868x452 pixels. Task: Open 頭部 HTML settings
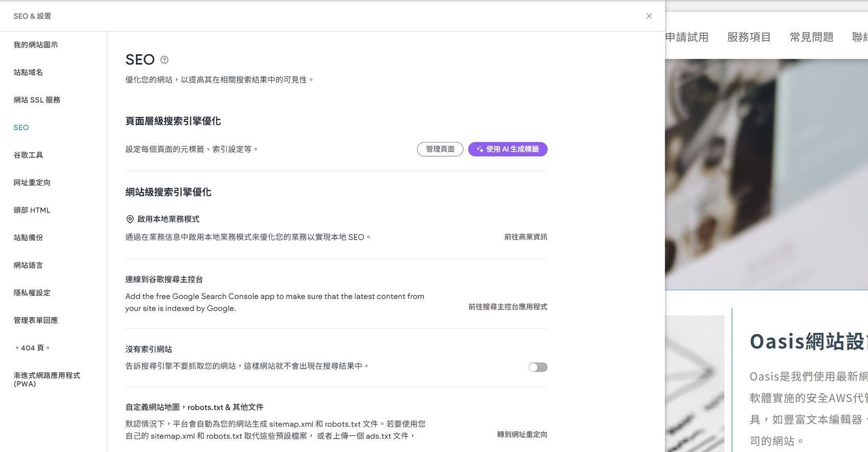coord(32,210)
